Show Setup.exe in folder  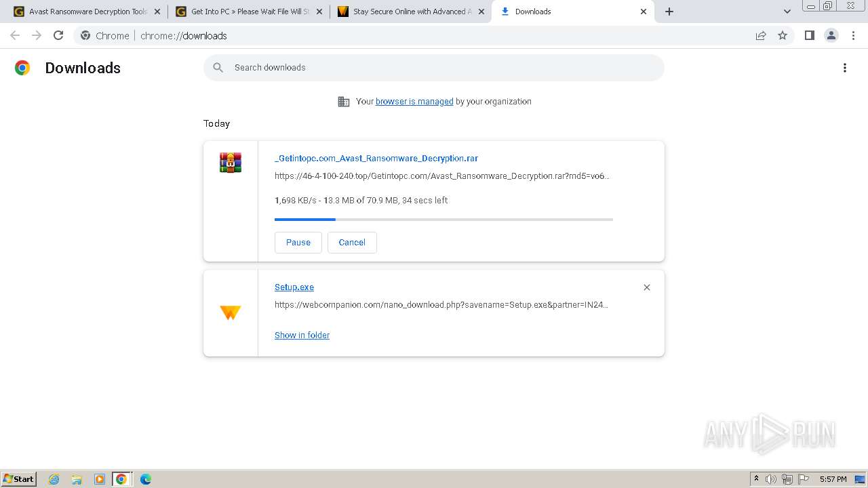click(302, 335)
